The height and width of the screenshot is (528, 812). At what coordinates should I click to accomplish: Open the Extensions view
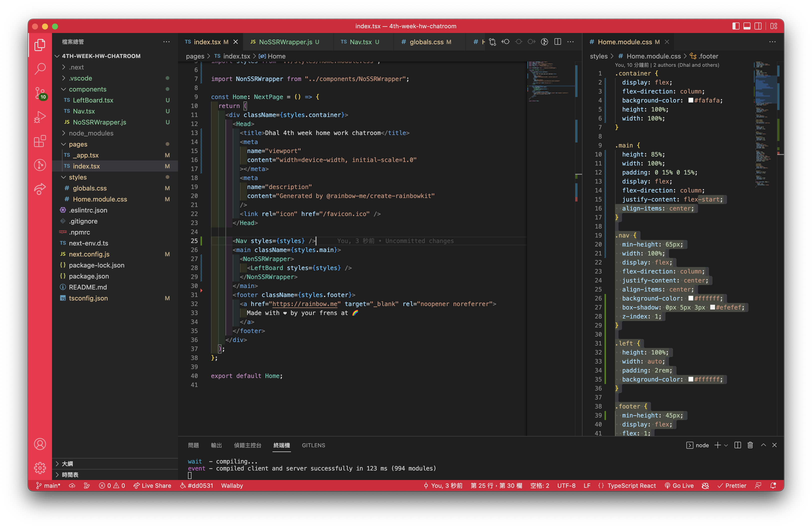click(x=40, y=141)
